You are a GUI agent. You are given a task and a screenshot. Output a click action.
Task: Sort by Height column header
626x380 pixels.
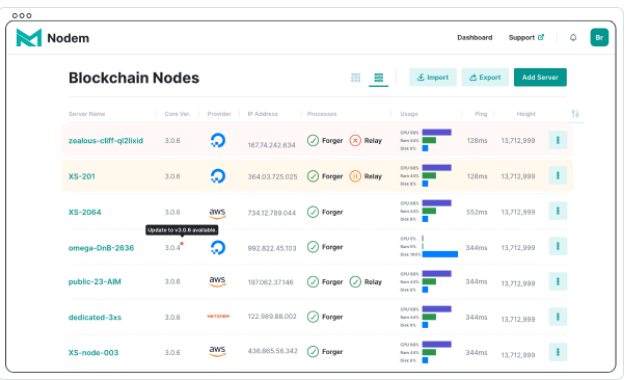(x=526, y=114)
